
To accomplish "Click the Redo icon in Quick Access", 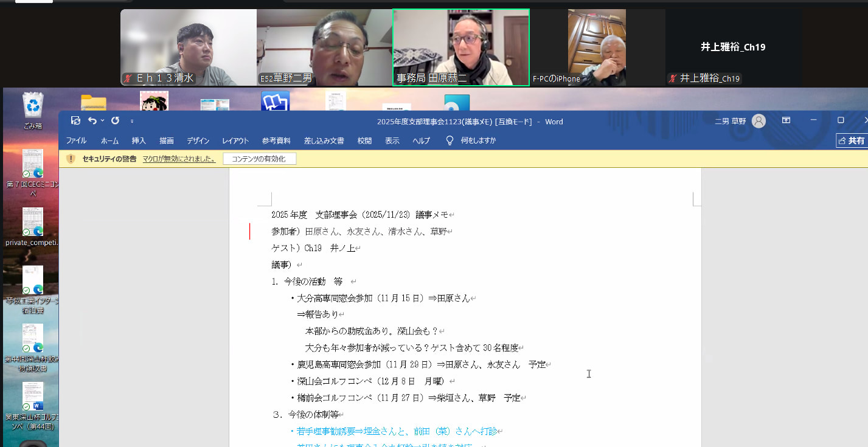I will [115, 120].
